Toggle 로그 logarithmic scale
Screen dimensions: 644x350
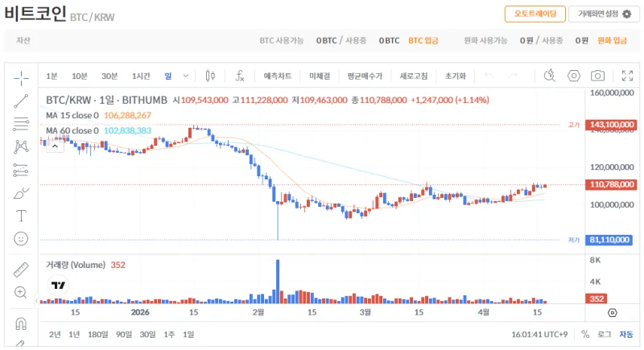[x=605, y=335]
